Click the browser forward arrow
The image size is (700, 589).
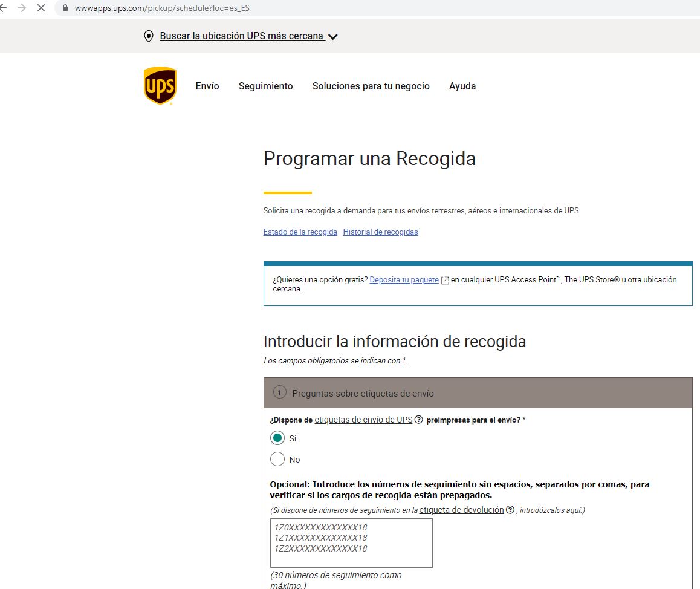[x=21, y=8]
